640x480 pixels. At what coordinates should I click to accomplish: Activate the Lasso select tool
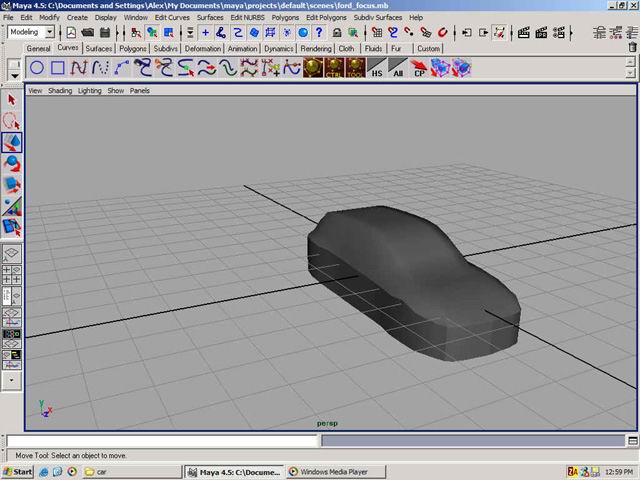click(12, 121)
